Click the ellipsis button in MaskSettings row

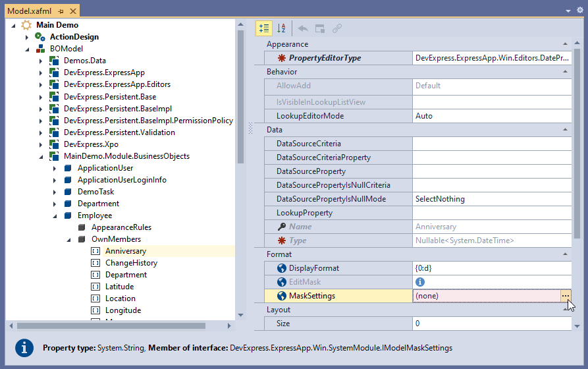[566, 296]
